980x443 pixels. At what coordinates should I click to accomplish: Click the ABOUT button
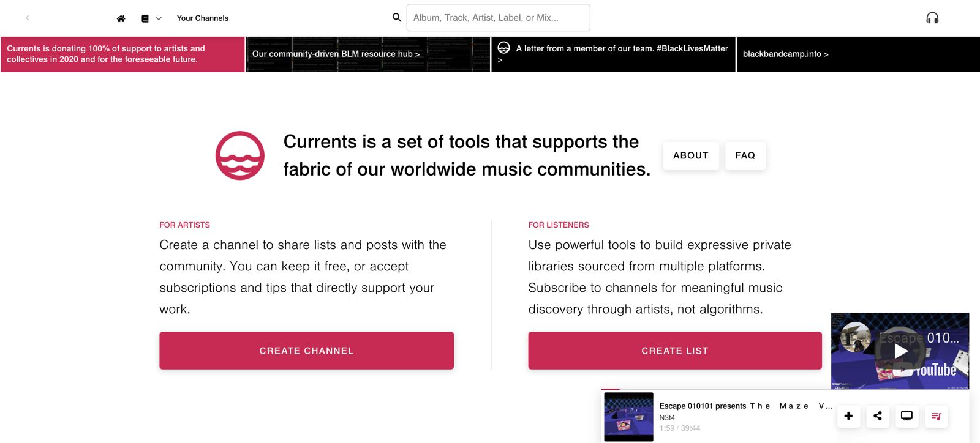[691, 155]
